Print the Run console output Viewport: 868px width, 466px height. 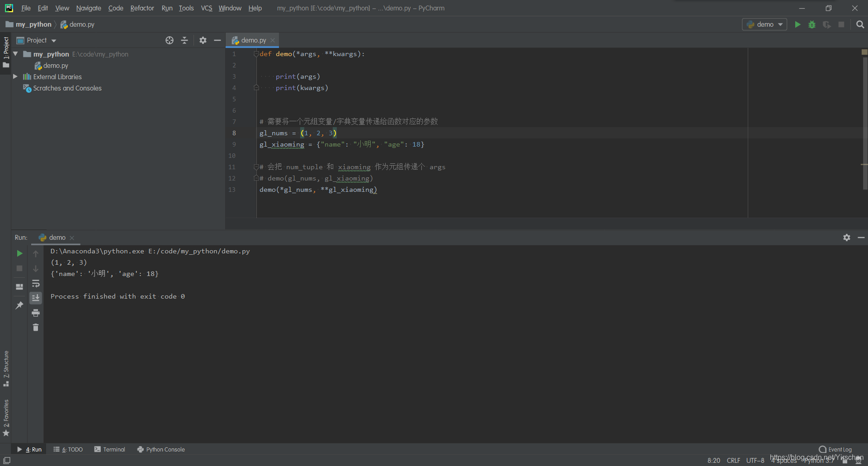36,313
